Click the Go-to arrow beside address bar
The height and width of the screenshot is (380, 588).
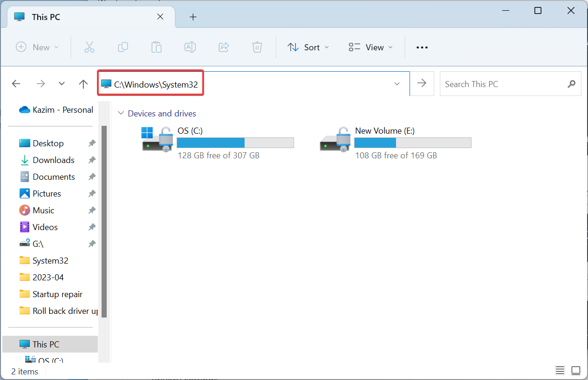tap(422, 83)
